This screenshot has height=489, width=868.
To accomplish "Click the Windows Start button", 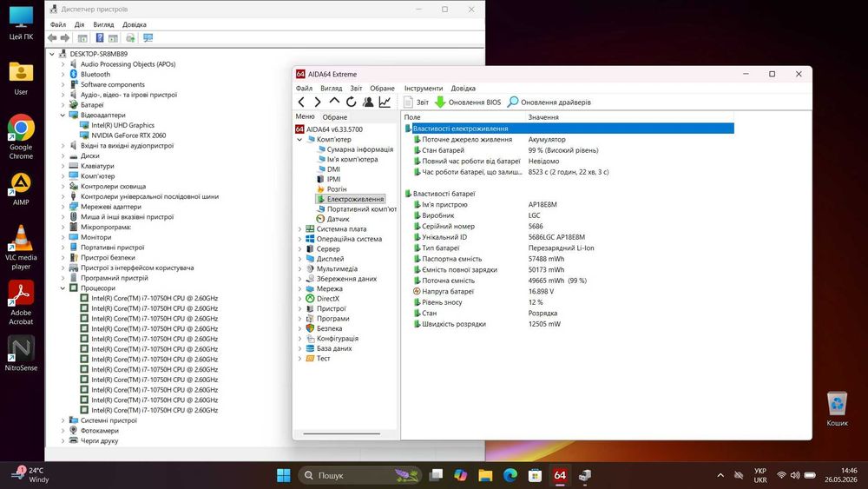I will pyautogui.click(x=284, y=475).
